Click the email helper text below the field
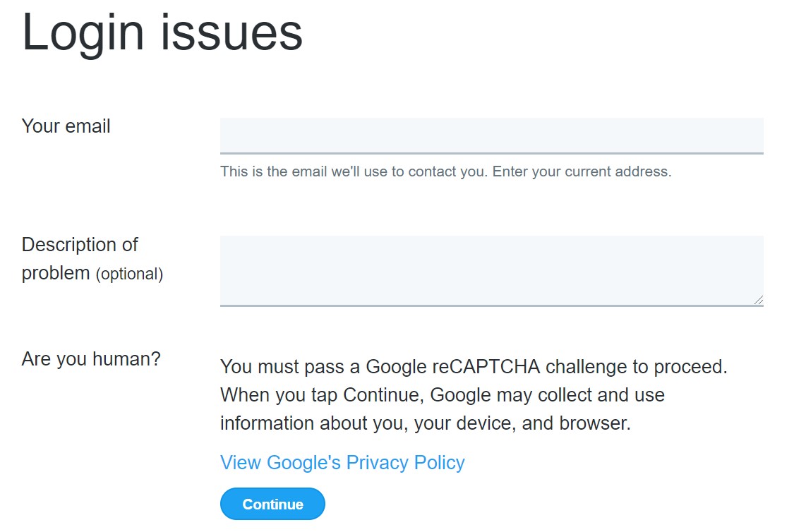The height and width of the screenshot is (532, 794). 445,171
